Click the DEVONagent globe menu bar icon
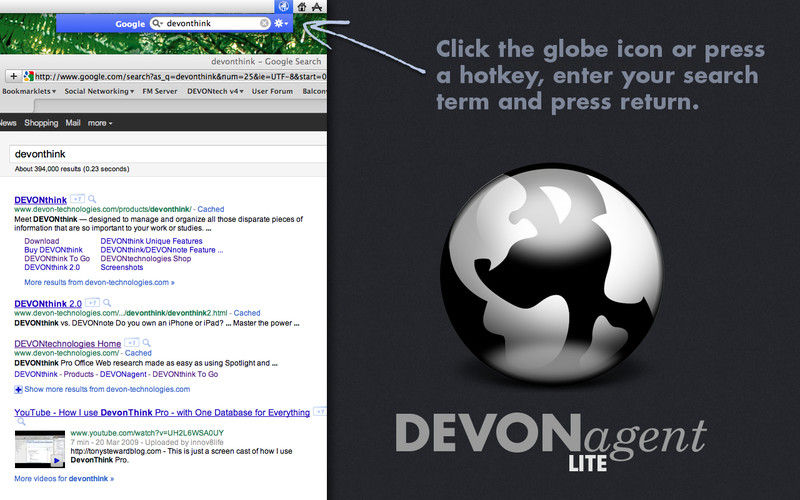Viewport: 800px width, 500px height. point(283,6)
